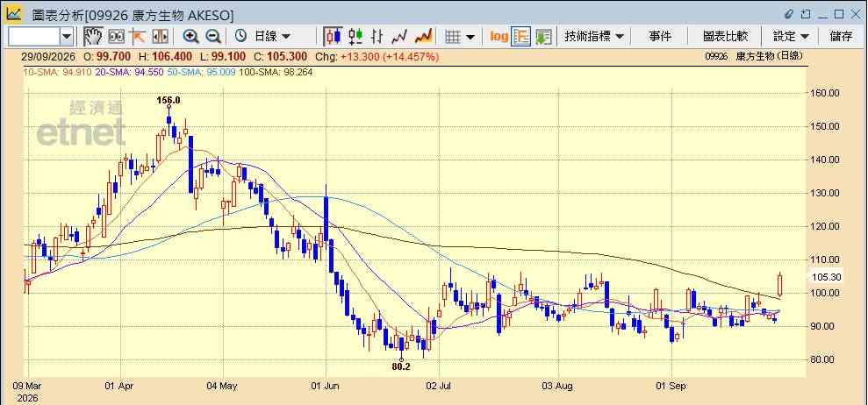The height and width of the screenshot is (405, 868).
Task: Click the 01 Sep date axis label
Action: (x=671, y=387)
